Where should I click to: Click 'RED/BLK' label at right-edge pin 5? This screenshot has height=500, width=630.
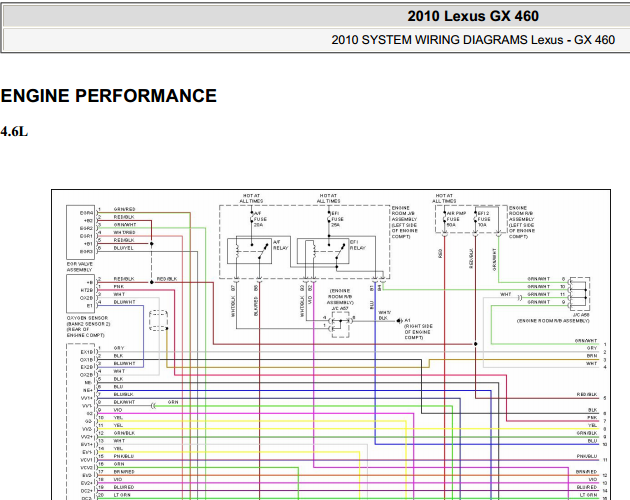pos(587,395)
